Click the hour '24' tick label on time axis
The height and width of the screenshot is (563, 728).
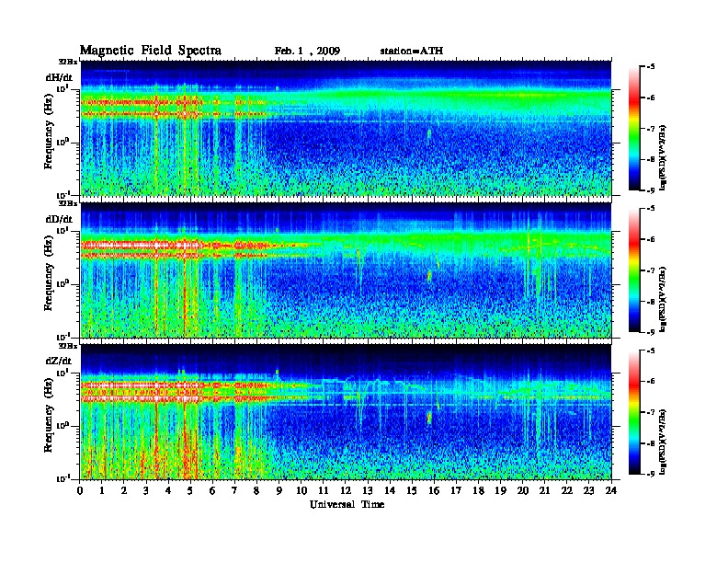point(611,491)
